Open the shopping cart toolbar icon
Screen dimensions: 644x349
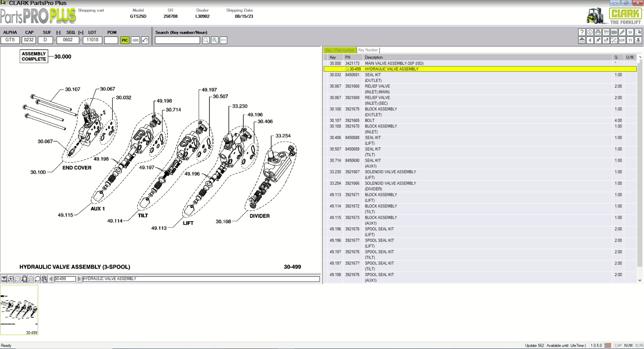[606, 32]
